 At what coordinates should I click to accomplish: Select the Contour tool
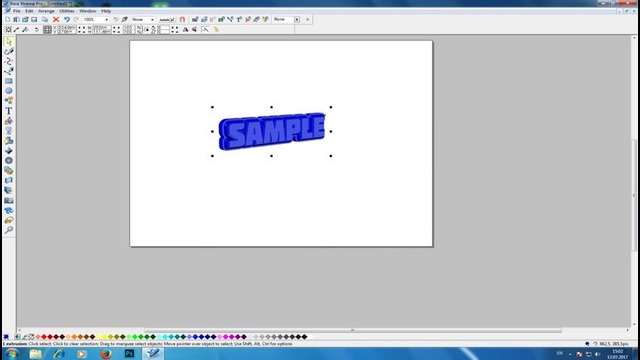[x=9, y=160]
